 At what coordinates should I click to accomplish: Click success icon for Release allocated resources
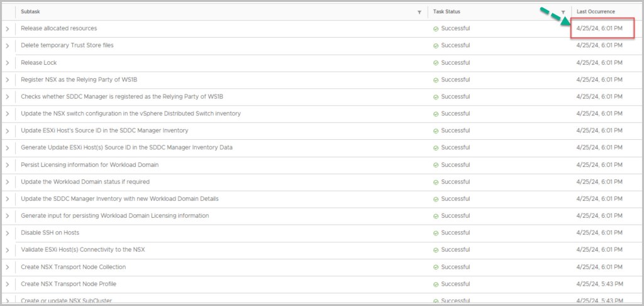click(436, 28)
